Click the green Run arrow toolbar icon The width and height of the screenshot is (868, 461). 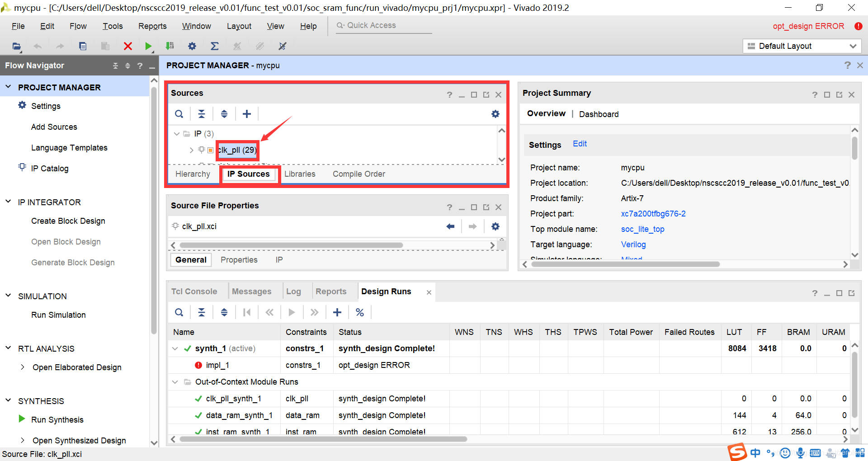[x=148, y=46]
